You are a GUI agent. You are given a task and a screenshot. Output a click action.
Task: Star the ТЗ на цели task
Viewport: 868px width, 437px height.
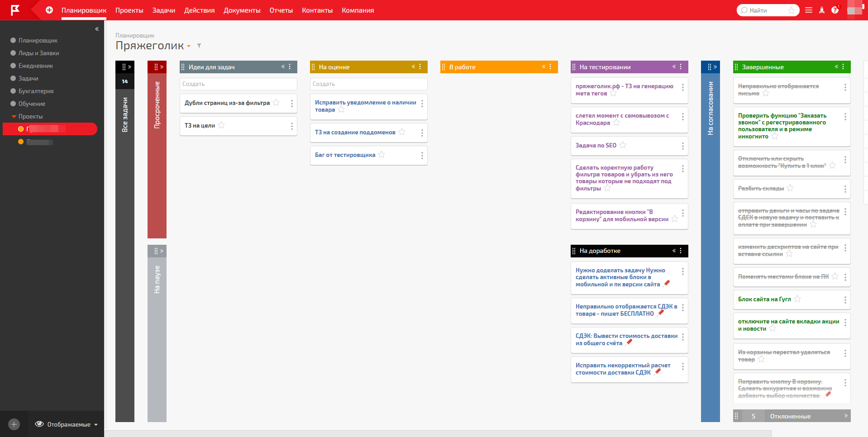pos(221,125)
